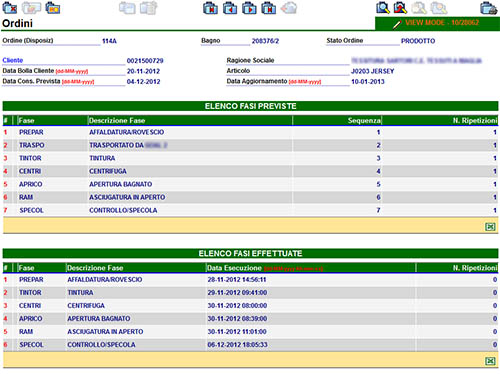Click the faded copy record icon
This screenshot has height=374, width=500.
[x=127, y=8]
